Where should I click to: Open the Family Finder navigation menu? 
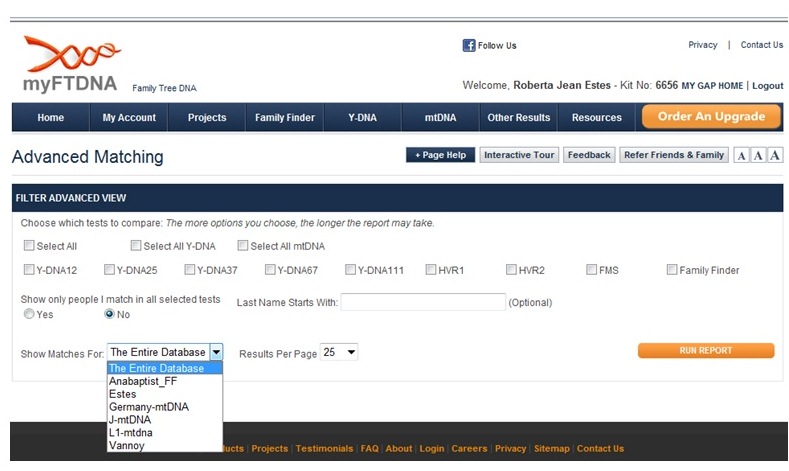pos(284,118)
